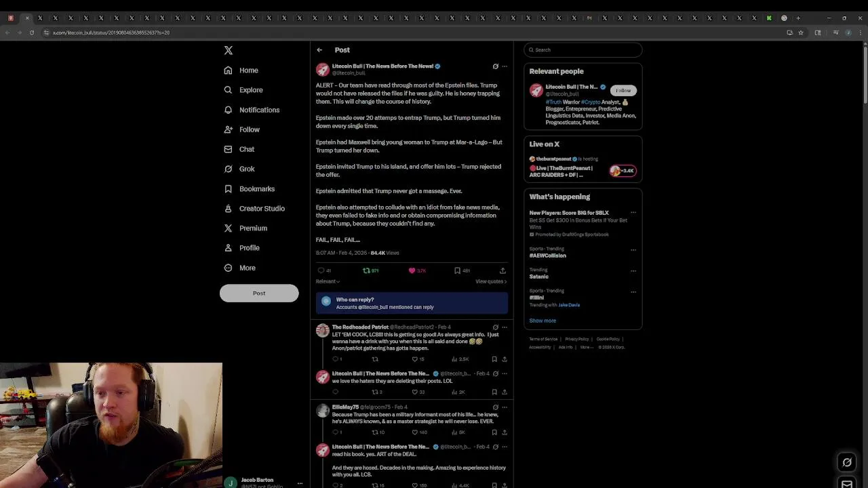868x488 pixels.
Task: Open Privacy Policy footer link
Action: click(x=577, y=339)
